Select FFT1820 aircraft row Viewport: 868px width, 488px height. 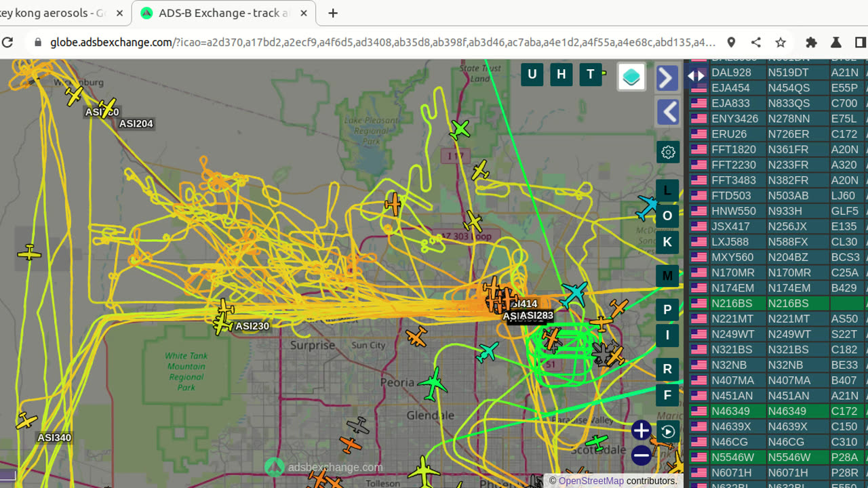point(778,149)
